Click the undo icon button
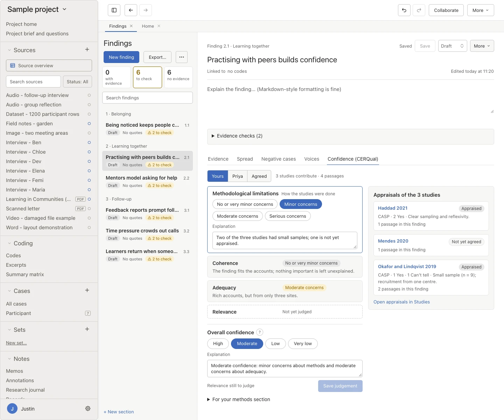The height and width of the screenshot is (420, 504). tap(404, 10)
